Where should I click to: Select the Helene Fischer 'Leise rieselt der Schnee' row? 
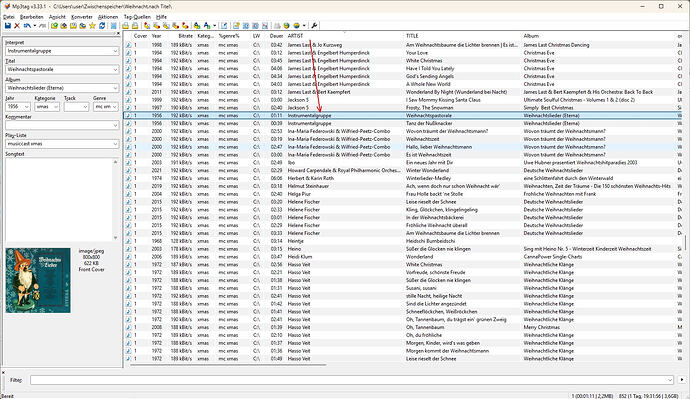(x=405, y=202)
